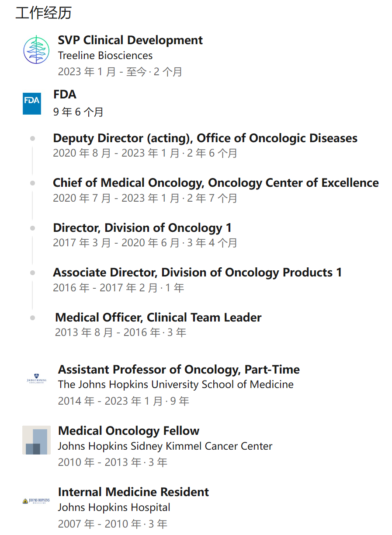
Task: Select the Internal Medicine Resident title
Action: click(133, 492)
